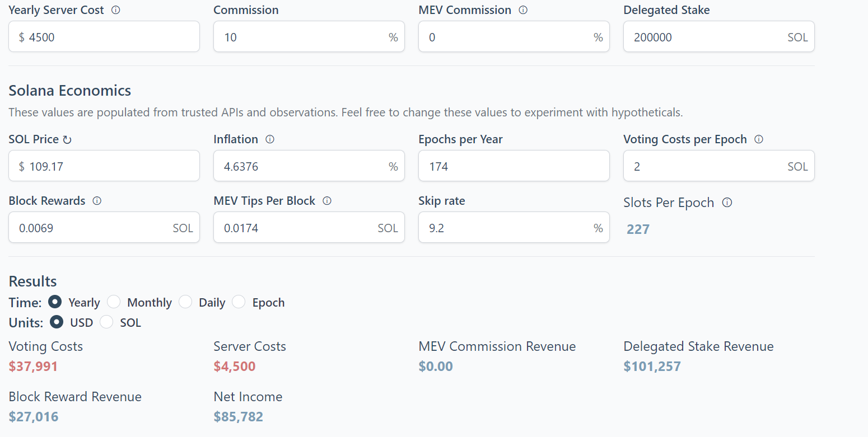Image resolution: width=868 pixels, height=437 pixels.
Task: Select the Epoch time option
Action: 239,302
